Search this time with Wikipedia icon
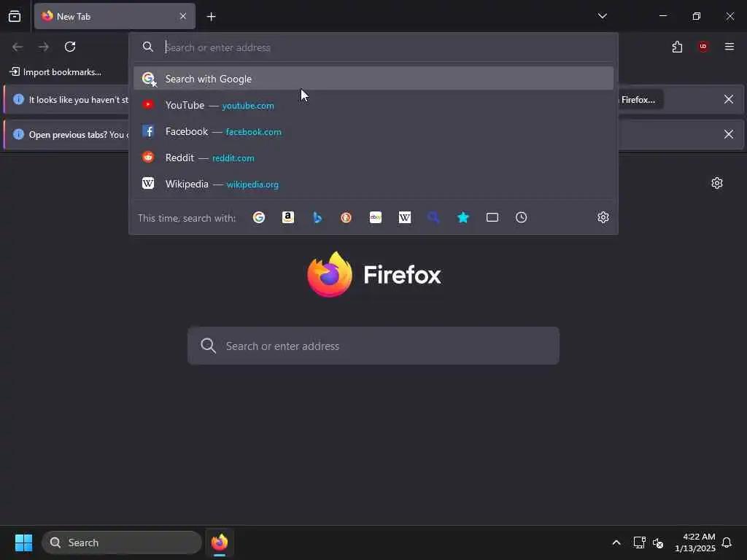The height and width of the screenshot is (560, 747). click(404, 217)
